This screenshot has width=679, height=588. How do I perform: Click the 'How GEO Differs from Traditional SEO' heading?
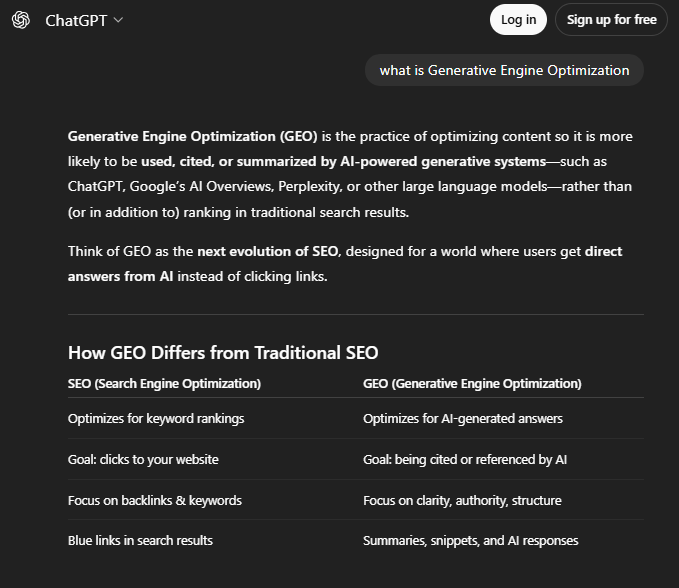point(223,353)
